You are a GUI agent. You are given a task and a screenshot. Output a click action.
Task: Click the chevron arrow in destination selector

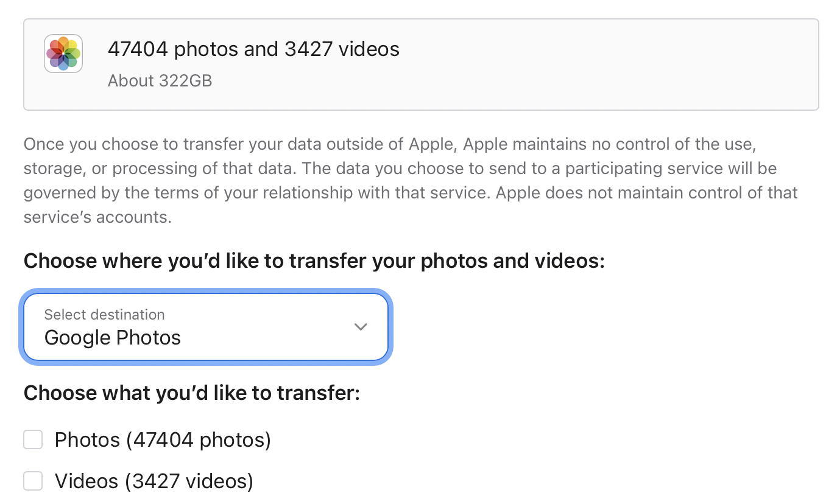(x=361, y=327)
